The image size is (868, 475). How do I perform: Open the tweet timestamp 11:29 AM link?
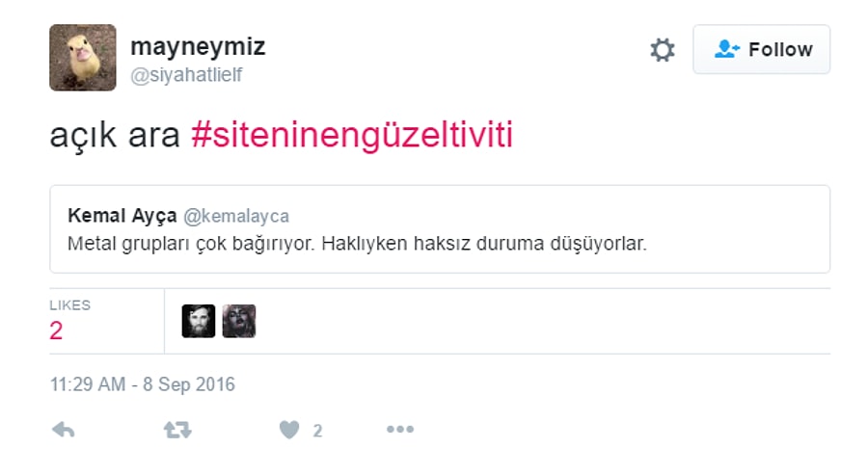pyautogui.click(x=143, y=384)
